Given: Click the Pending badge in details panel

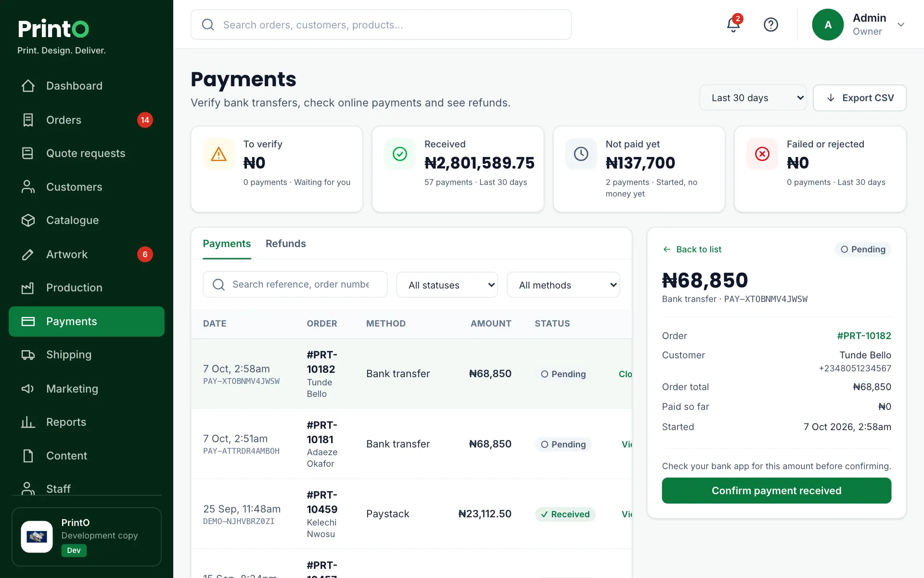Looking at the screenshot, I should 863,250.
